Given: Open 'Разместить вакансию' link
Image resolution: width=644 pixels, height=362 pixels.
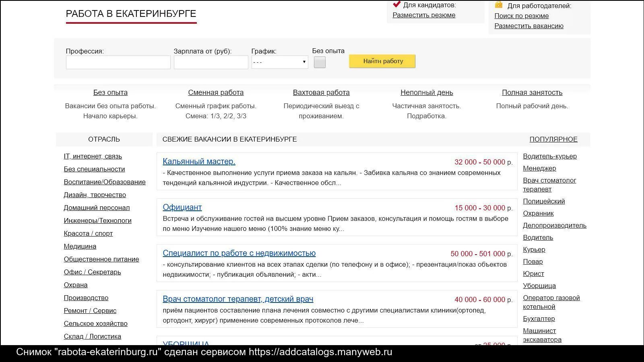Looking at the screenshot, I should 528,26.
